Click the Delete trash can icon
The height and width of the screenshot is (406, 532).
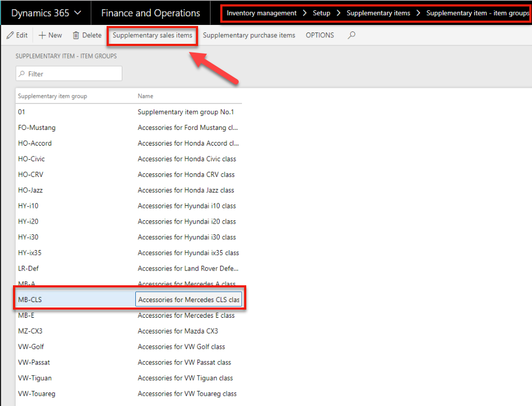76,35
